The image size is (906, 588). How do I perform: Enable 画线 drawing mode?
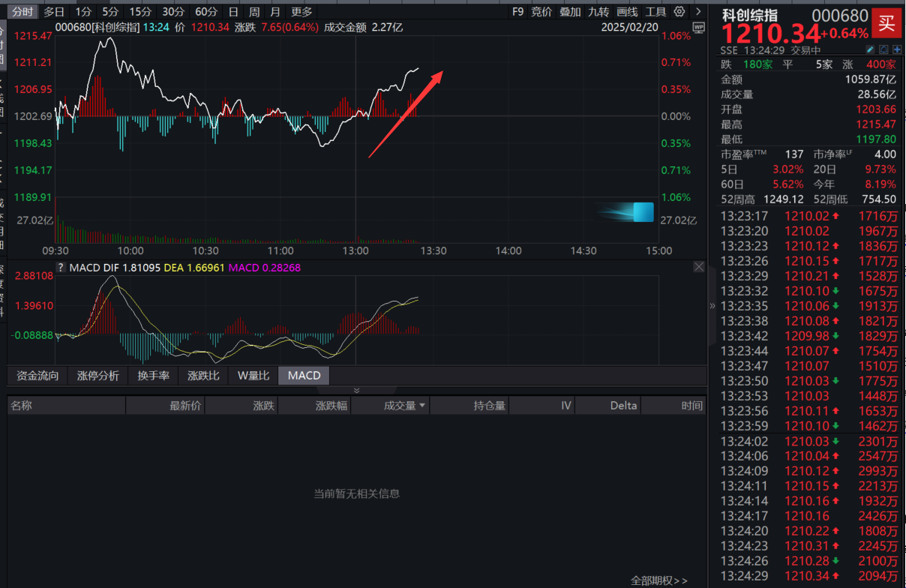point(627,11)
